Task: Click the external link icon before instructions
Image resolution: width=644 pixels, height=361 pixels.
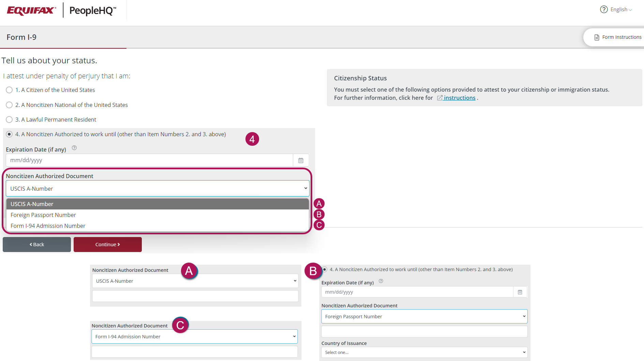Action: 439,98
